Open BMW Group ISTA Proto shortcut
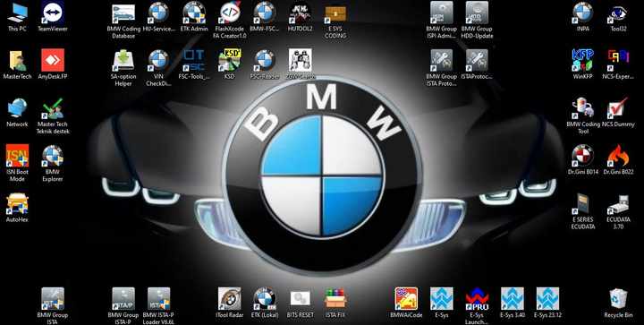Image resolution: width=644 pixels, height=325 pixels. tap(442, 68)
